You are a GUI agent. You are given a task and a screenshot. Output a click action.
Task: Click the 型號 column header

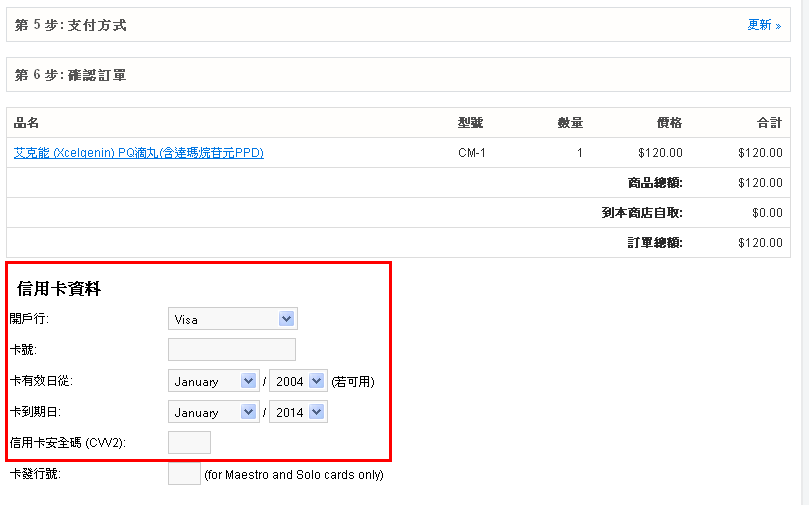(470, 123)
